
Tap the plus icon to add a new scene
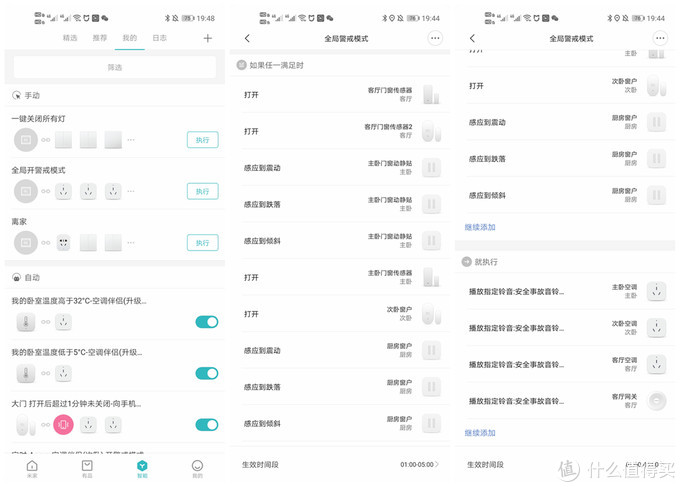[208, 38]
